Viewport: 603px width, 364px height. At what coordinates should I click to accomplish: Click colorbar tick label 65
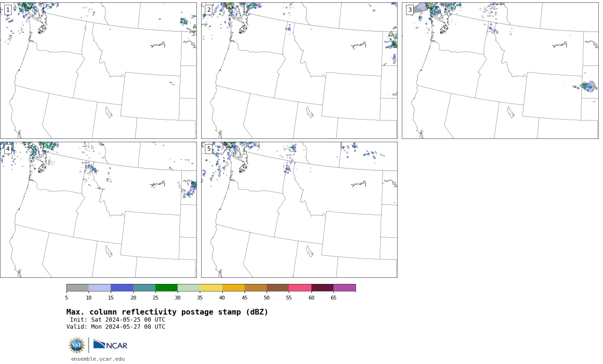click(x=334, y=298)
